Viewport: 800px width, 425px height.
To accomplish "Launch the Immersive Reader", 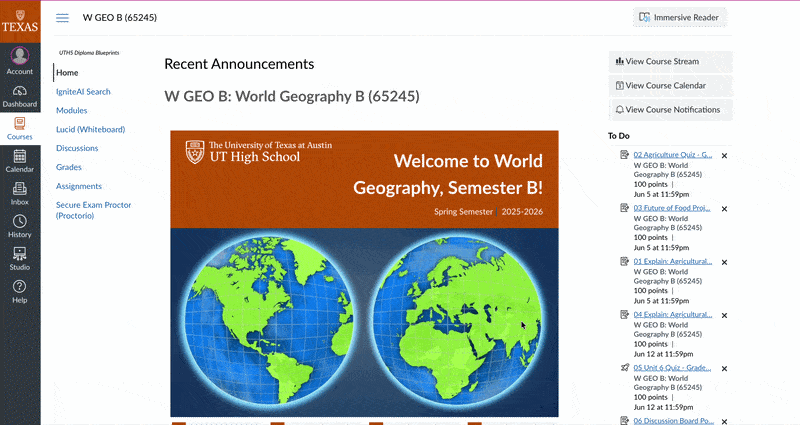I will coord(679,17).
